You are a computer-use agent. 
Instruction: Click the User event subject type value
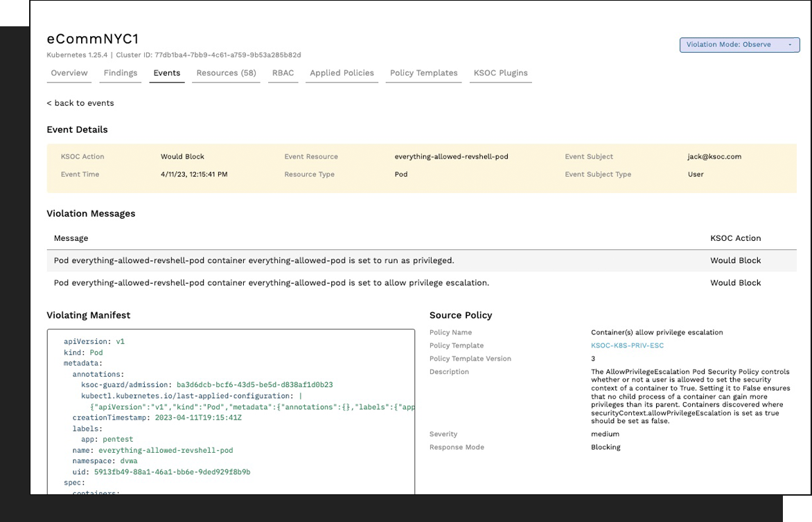(696, 174)
